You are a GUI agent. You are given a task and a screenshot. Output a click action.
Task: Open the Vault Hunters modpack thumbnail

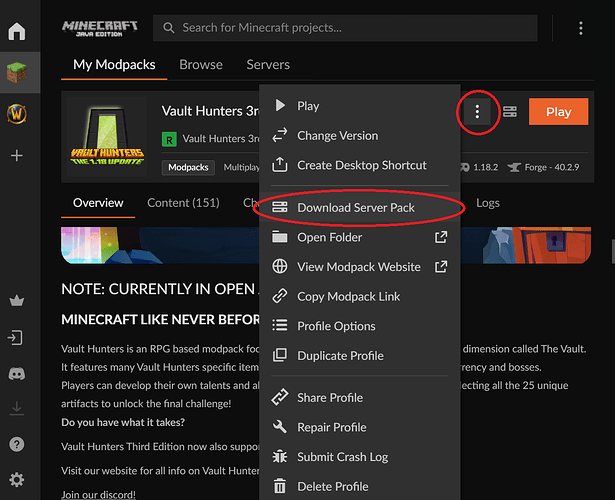coord(107,136)
